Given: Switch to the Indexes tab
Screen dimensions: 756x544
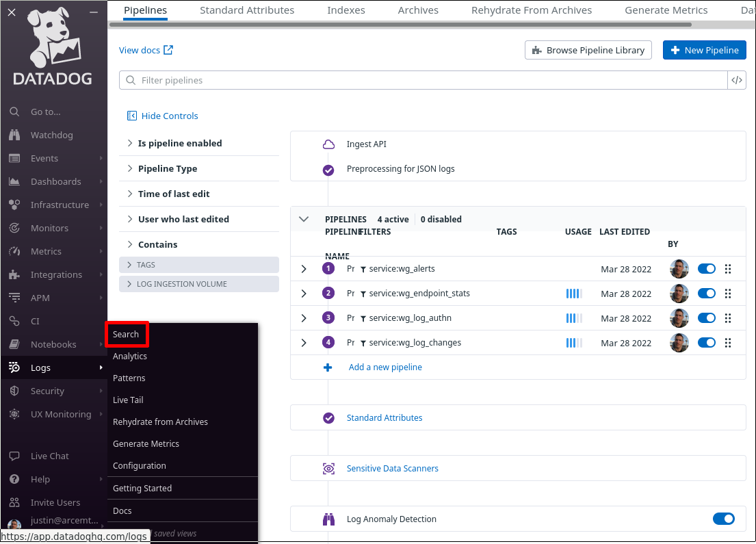Looking at the screenshot, I should [346, 10].
